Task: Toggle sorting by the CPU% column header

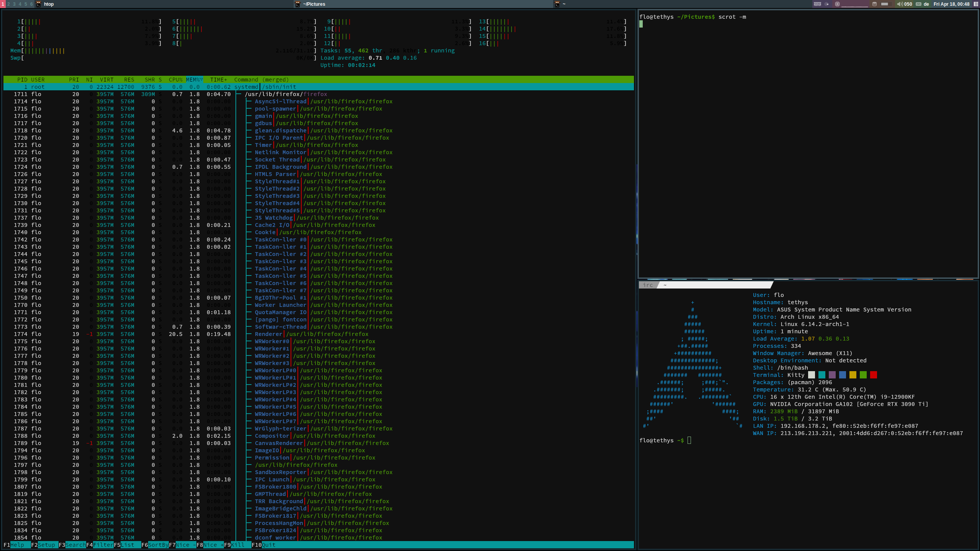Action: [x=175, y=80]
